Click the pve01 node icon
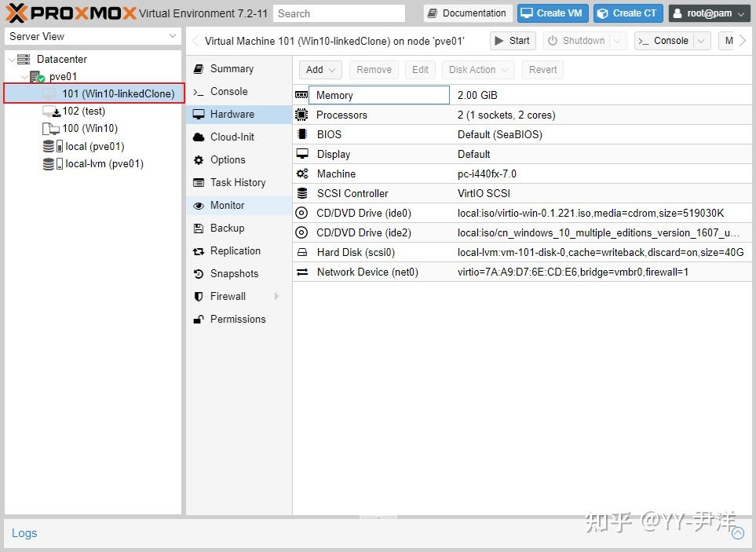This screenshot has width=756, height=552. pos(37,77)
